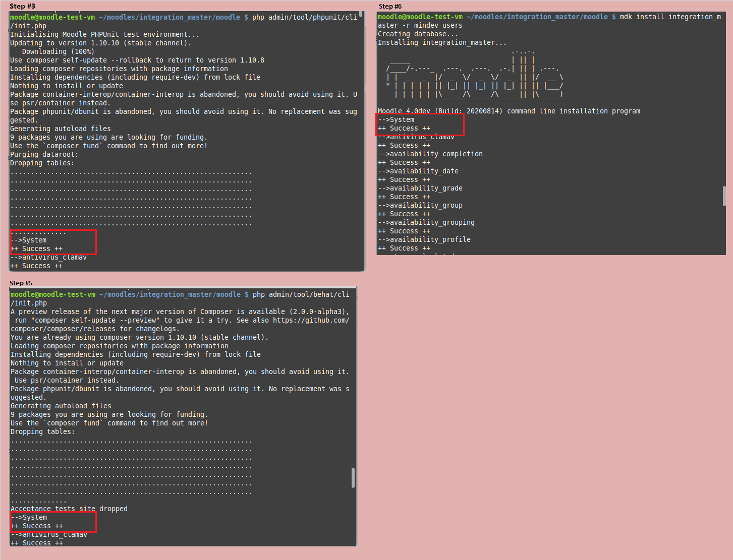Click 'moodle@moodle-test-vm' prompt in Step #3 terminal

(x=52, y=17)
